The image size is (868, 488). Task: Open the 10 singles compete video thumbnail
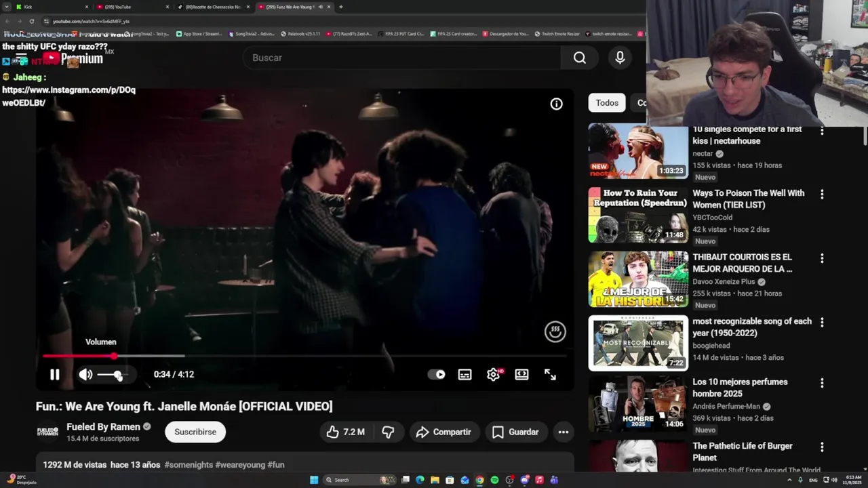coord(638,150)
